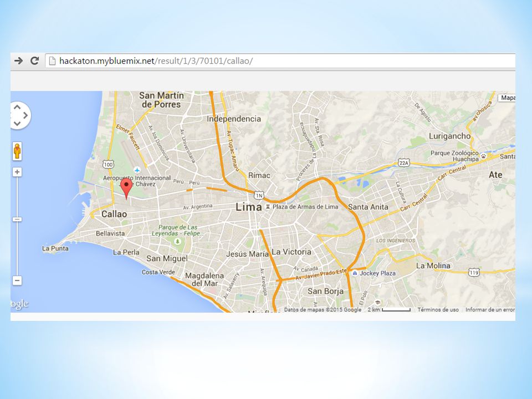The height and width of the screenshot is (399, 532).
Task: Focus the hackaton.mybluemix.net address bar
Action: click(x=280, y=61)
